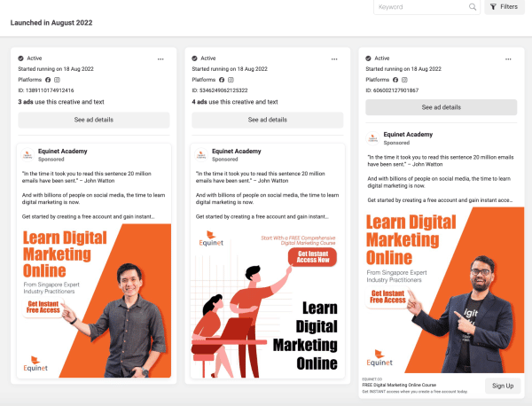532x406 pixels.
Task: Click 'ID: 606002127901867' text
Action: pos(392,90)
